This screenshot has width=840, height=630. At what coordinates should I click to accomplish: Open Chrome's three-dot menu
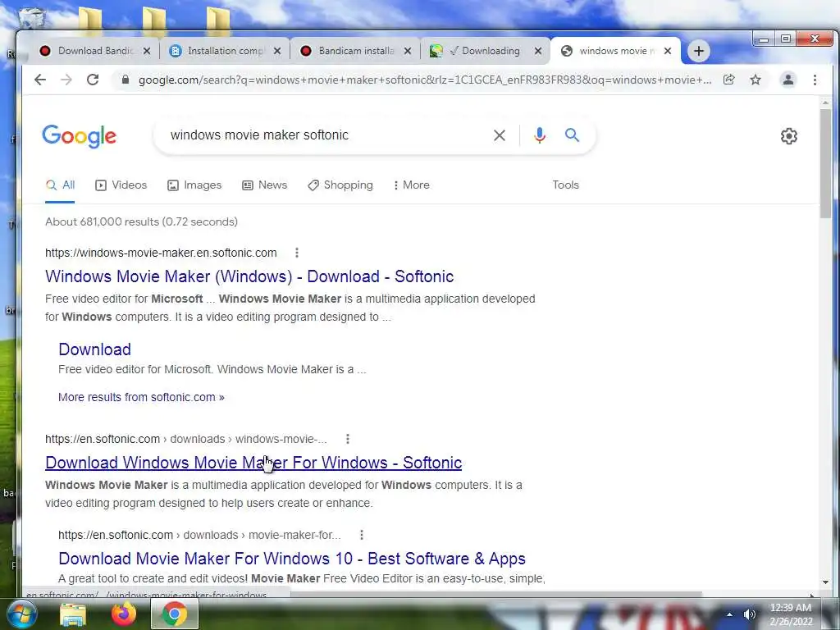point(815,80)
